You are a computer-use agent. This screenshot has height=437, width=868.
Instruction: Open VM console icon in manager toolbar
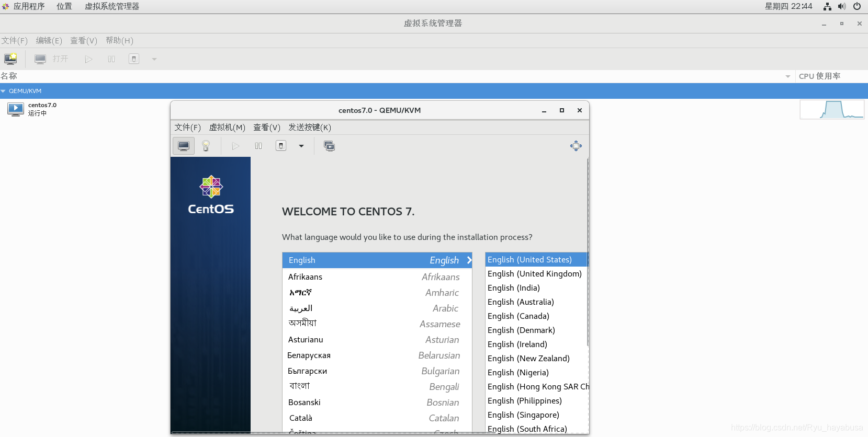(x=40, y=59)
